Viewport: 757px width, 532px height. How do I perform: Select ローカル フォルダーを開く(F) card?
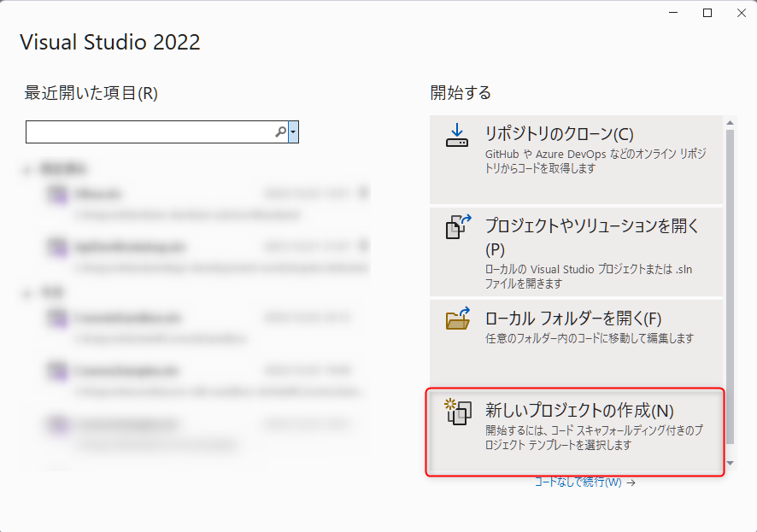[576, 343]
